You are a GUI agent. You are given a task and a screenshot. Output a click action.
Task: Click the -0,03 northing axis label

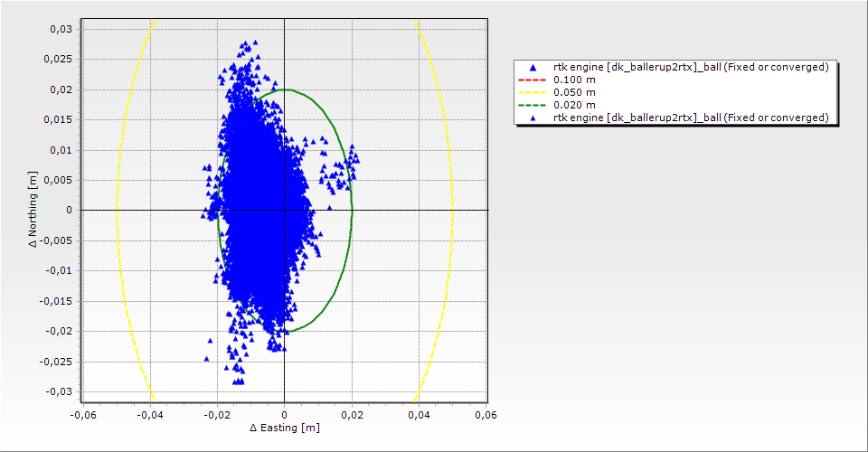(x=59, y=391)
